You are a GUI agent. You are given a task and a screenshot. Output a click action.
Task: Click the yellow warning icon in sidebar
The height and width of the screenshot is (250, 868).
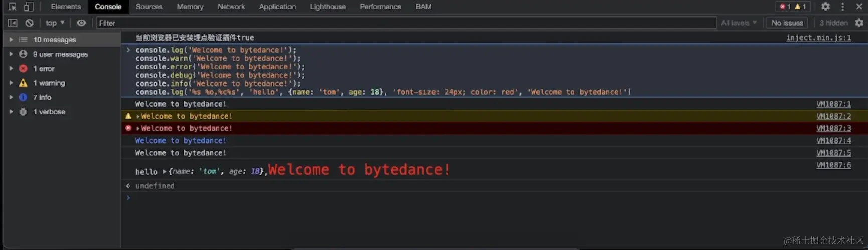click(23, 83)
